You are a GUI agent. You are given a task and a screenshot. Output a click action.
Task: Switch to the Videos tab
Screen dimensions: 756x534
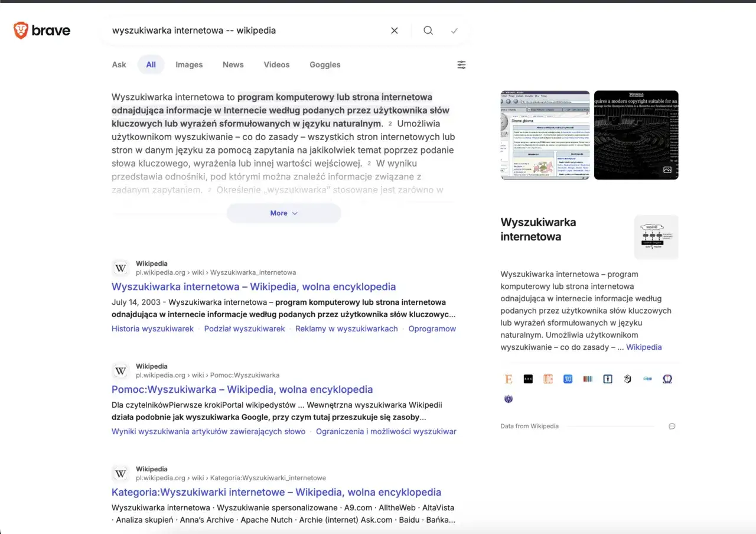point(277,65)
